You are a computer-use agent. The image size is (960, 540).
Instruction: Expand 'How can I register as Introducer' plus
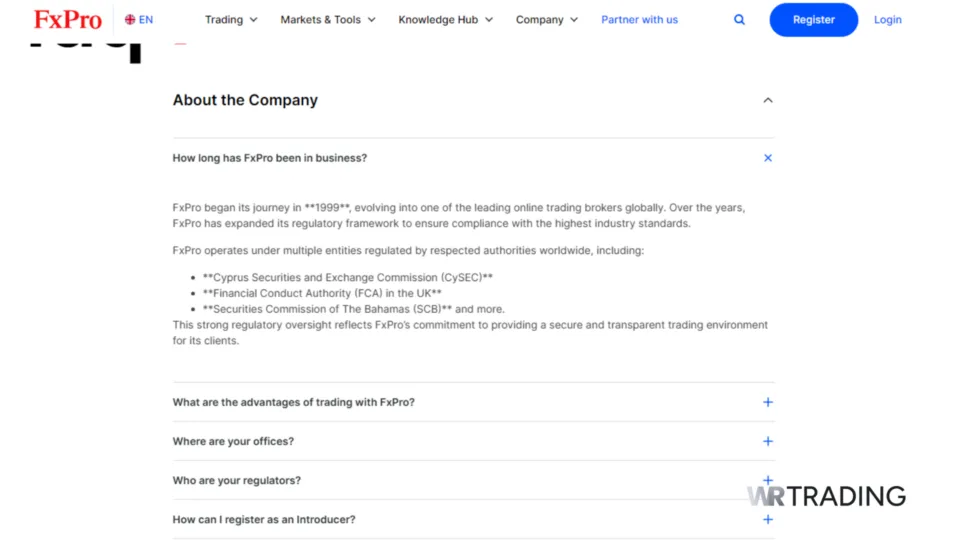click(768, 519)
